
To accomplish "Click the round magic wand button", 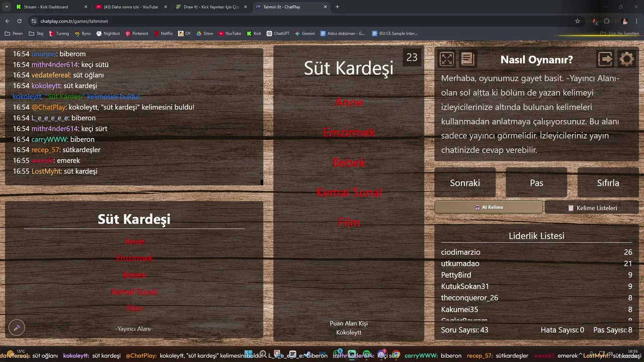I will (x=17, y=328).
